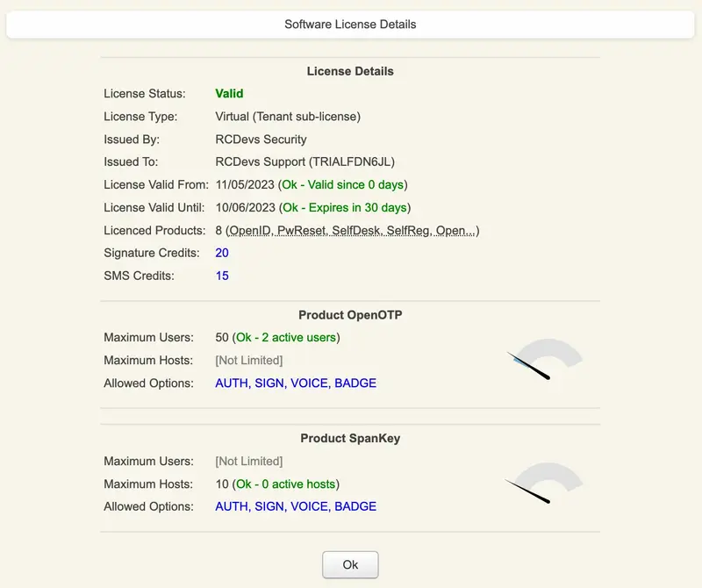The image size is (702, 588).
Task: Select the Virtual (Tenant sub-license) text
Action: (x=288, y=117)
